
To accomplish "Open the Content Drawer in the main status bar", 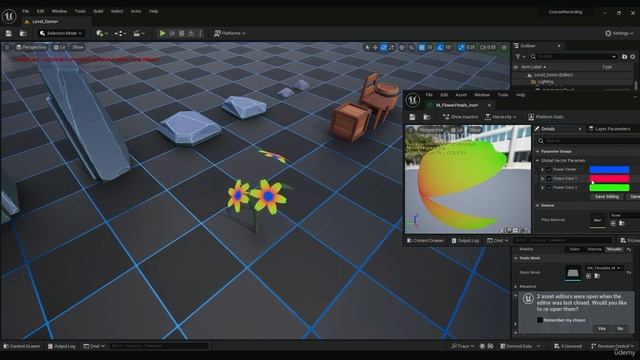I will tap(22, 346).
